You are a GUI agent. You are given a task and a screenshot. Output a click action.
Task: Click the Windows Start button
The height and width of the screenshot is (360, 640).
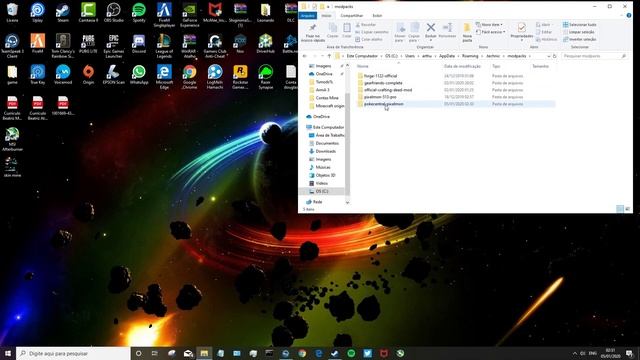coord(8,353)
